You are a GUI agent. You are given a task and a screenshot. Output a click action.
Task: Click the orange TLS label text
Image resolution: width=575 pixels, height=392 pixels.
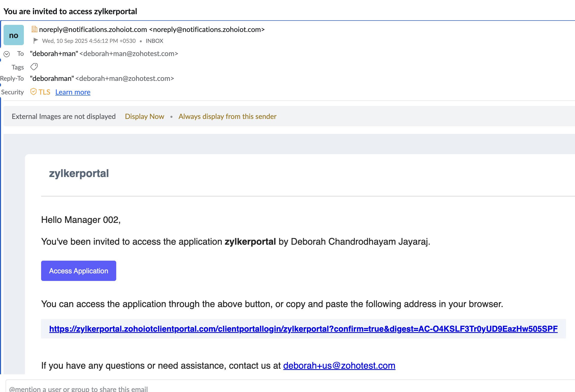(44, 92)
